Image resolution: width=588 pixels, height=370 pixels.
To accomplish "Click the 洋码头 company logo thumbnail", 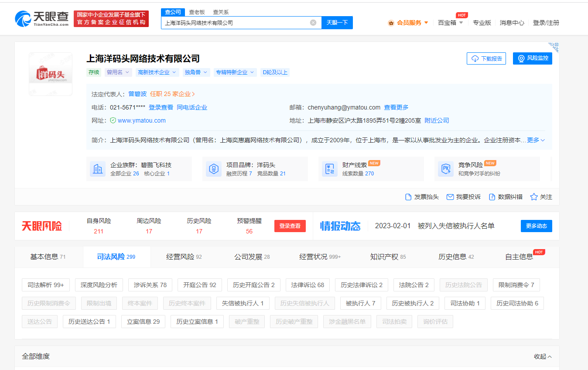I will click(51, 74).
